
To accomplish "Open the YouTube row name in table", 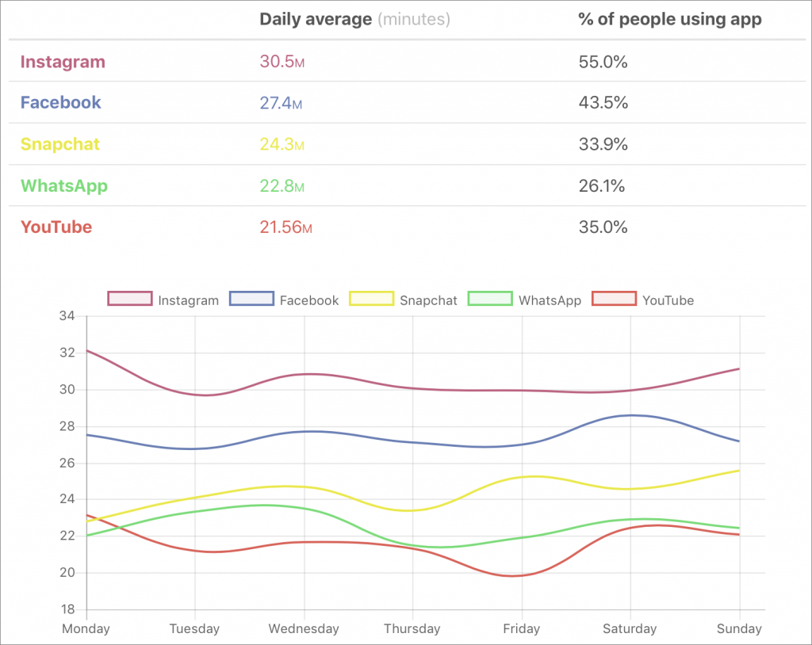I will (x=56, y=227).
